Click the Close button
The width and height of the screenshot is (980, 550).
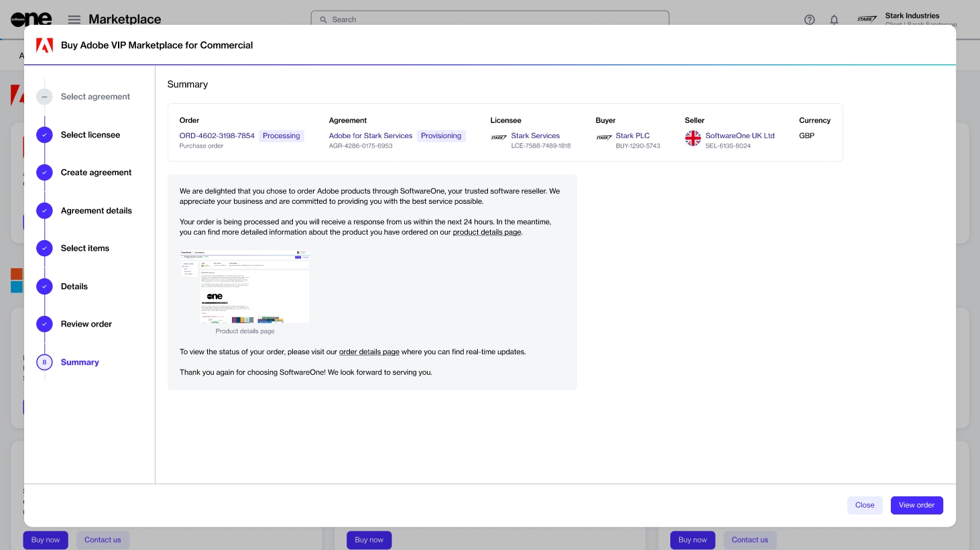[x=865, y=505]
